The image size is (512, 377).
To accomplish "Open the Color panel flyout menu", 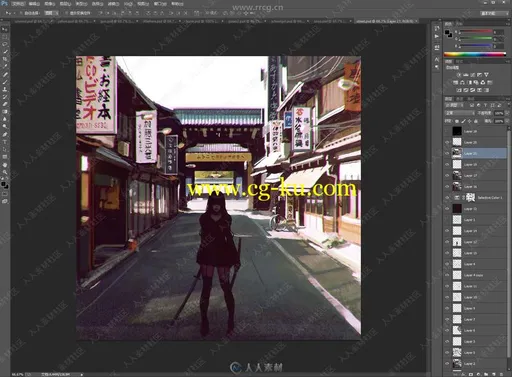I will 508,24.
